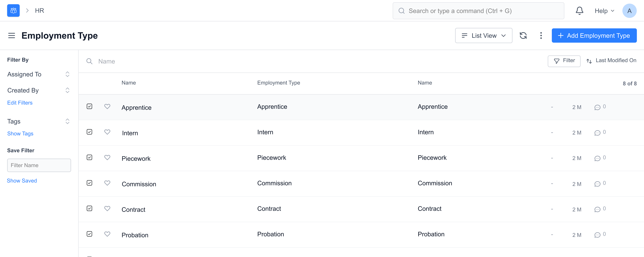Screen dimensions: 644x257
Task: Open comments on the Intern row
Action: pos(597,133)
